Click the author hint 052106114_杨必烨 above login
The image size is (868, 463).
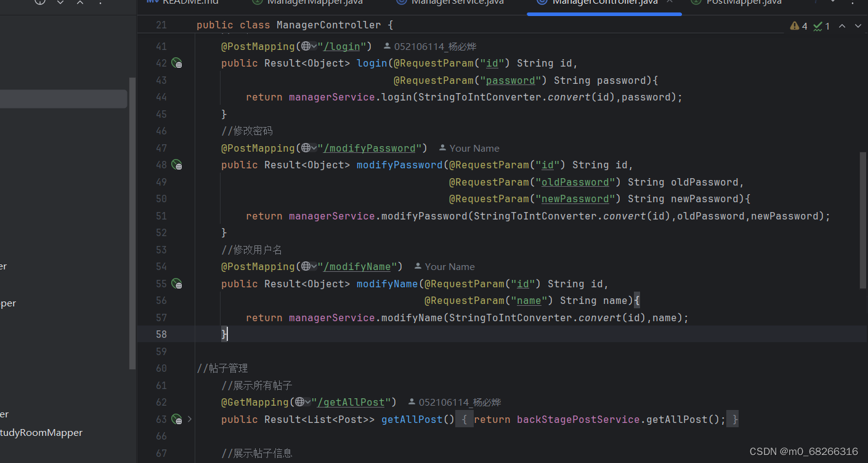pyautogui.click(x=430, y=46)
